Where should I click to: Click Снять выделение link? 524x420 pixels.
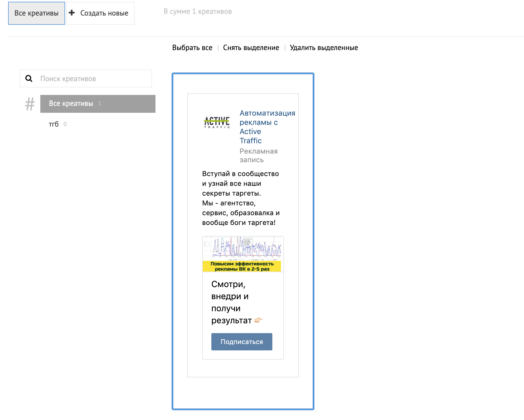click(251, 48)
